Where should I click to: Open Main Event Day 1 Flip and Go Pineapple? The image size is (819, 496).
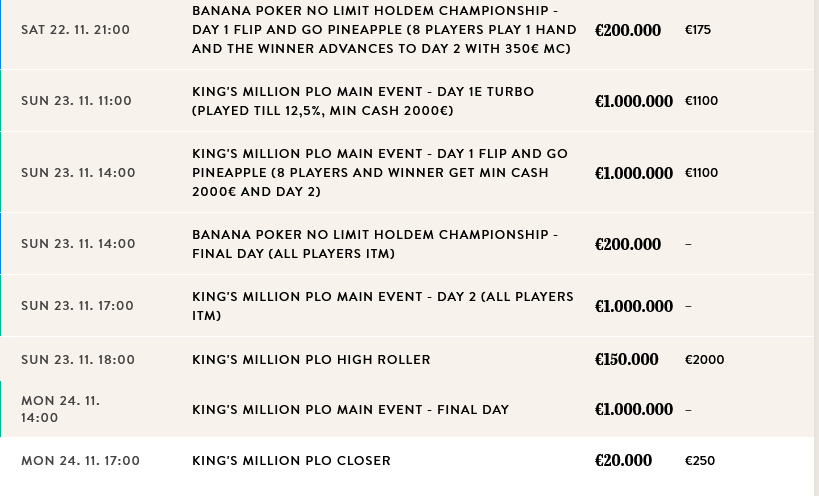pos(380,173)
